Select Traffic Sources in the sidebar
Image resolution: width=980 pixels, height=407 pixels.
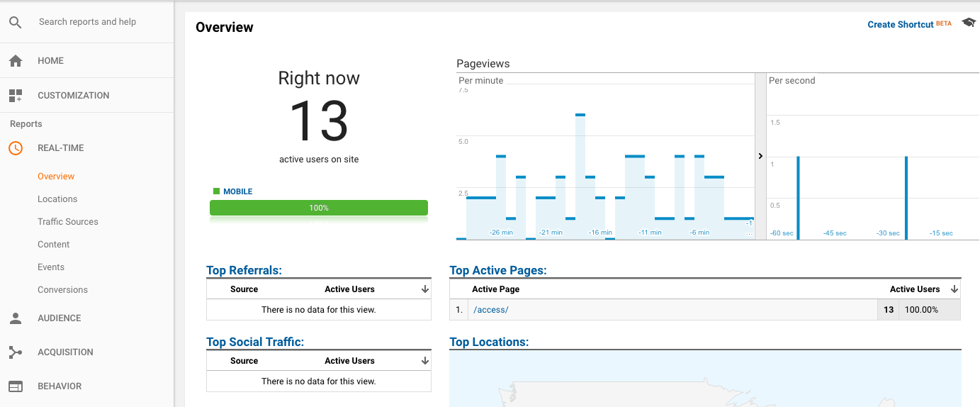click(x=68, y=222)
